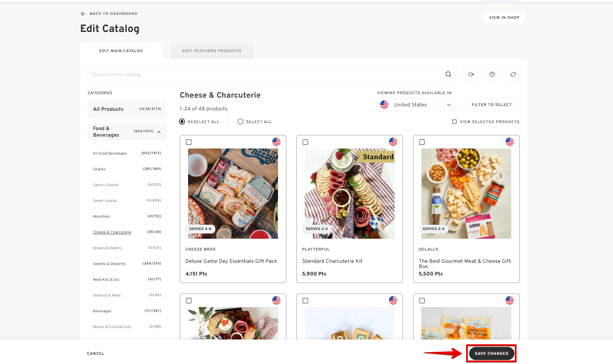613x364 pixels.
Task: Click US flag on Deluxe Game Day card
Action: coord(276,142)
